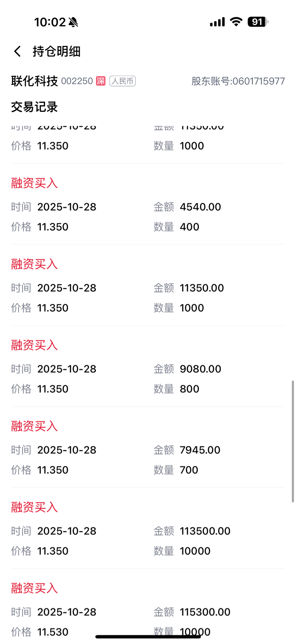Tap the stock code 002250
The height and width of the screenshot is (644, 296).
click(77, 81)
